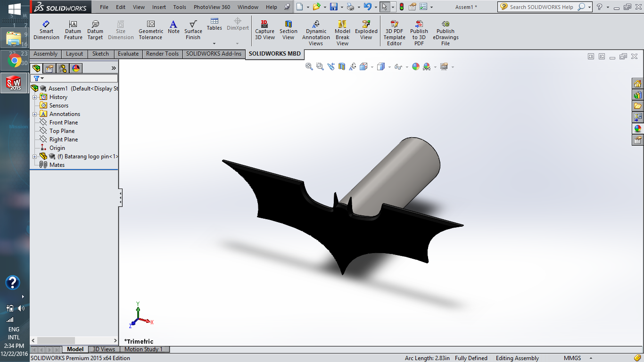Select Zoom to Area tool

click(320, 66)
